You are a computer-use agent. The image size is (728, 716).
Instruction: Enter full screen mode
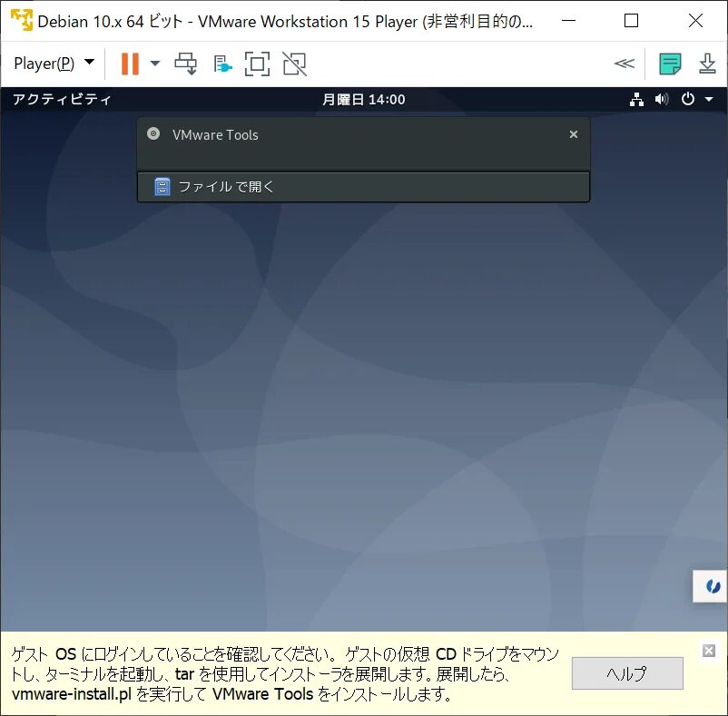click(x=257, y=64)
